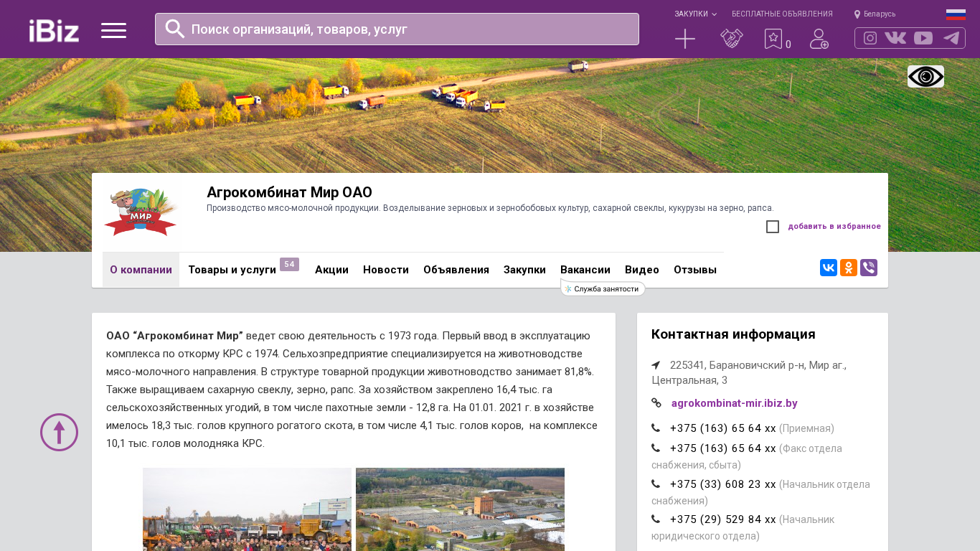
Task: Switch language via Russian flag
Action: click(956, 14)
